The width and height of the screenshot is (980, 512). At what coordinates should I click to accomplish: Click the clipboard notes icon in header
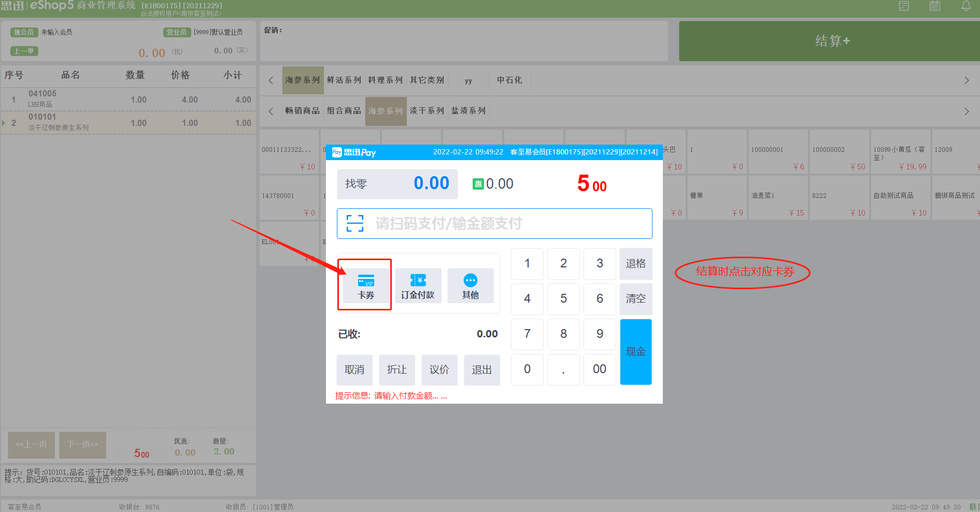(935, 6)
